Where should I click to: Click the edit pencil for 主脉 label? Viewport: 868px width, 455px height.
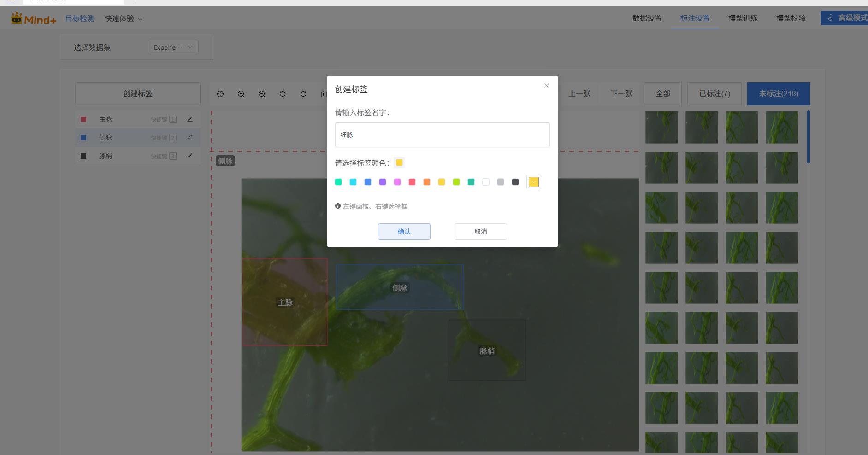190,119
